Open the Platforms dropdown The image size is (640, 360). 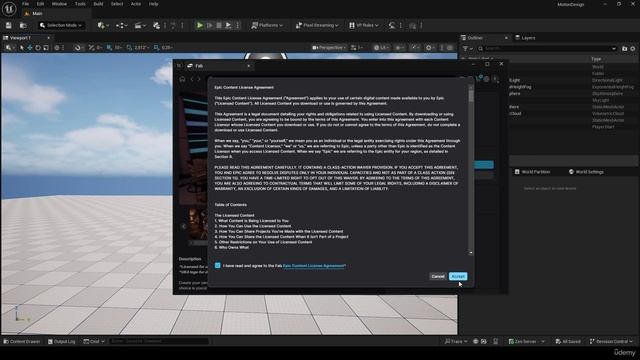click(x=267, y=25)
